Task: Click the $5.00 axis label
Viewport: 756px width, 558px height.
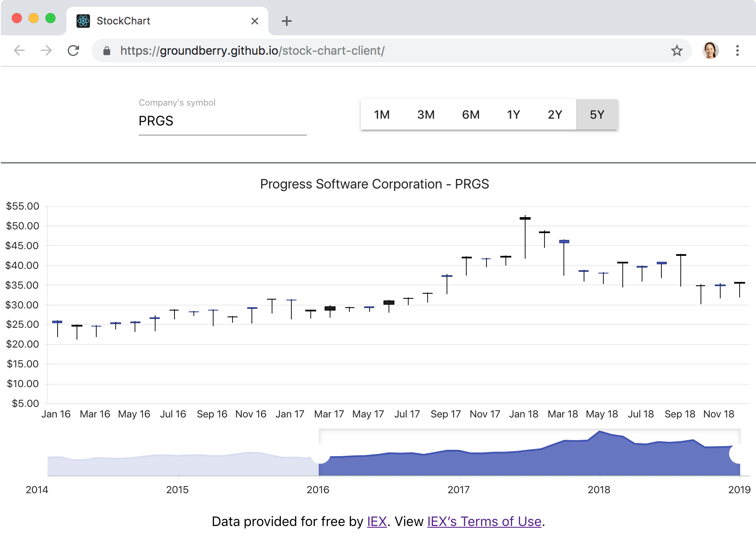Action: tap(25, 403)
